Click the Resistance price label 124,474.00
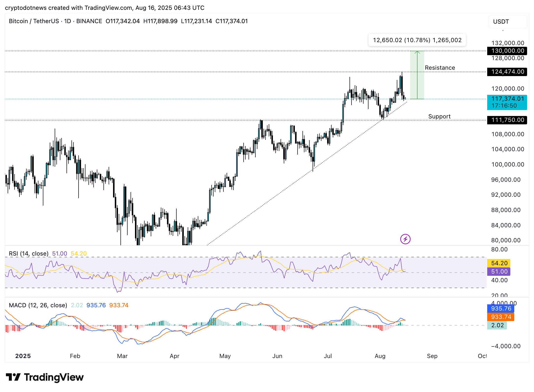 coord(507,72)
